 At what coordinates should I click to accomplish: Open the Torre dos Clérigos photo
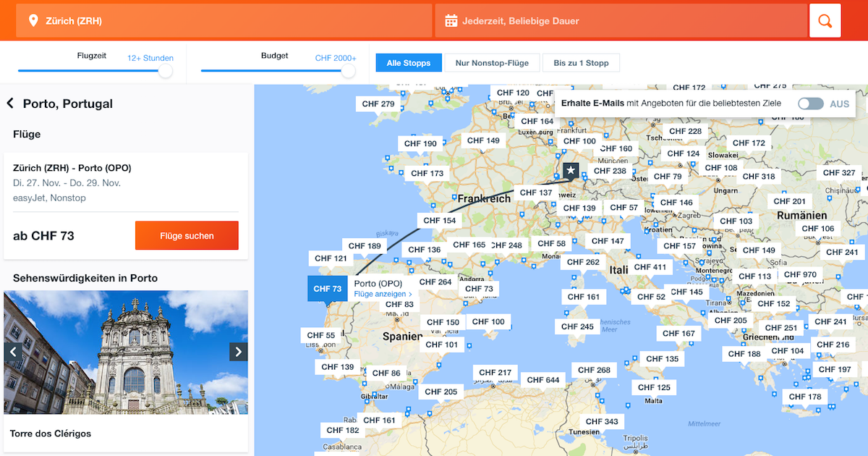pos(126,352)
